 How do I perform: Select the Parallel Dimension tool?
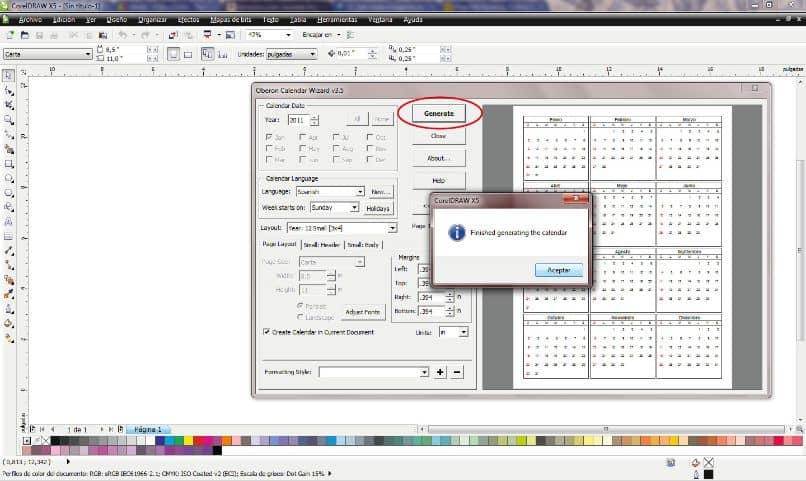tap(9, 251)
